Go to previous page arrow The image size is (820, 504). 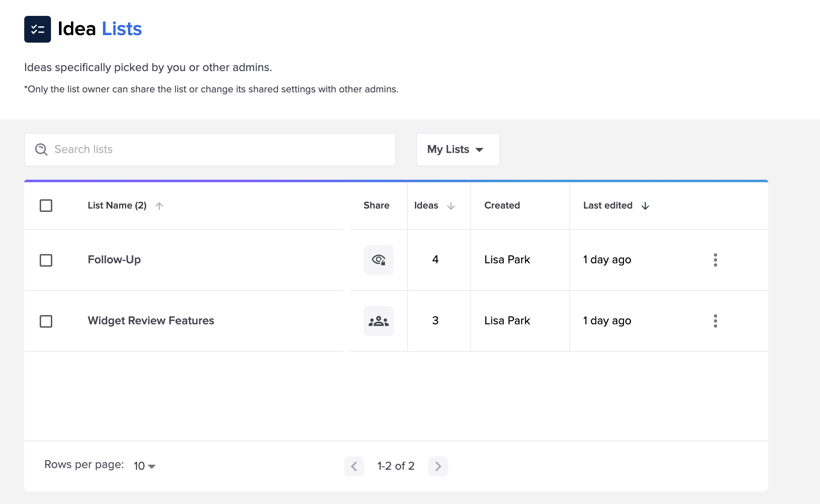(x=354, y=466)
